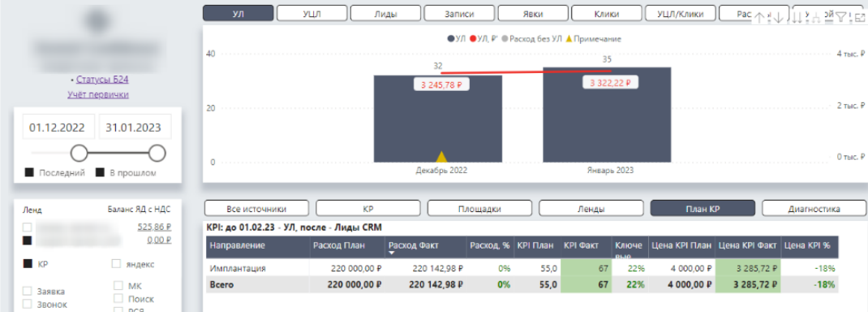Open the chart filter funnel icon
This screenshot has height=312, width=868.
pos(840,18)
